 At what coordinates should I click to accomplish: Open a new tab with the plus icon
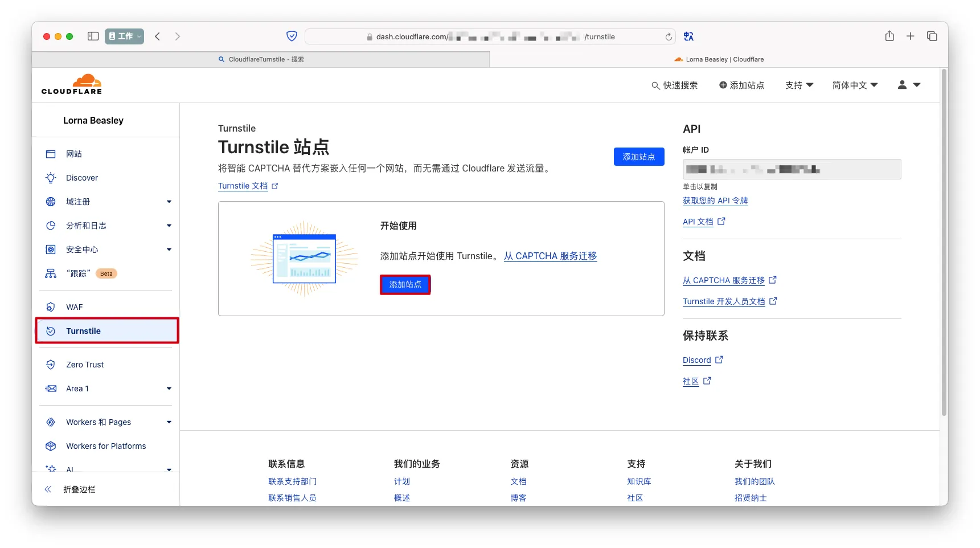pos(911,36)
